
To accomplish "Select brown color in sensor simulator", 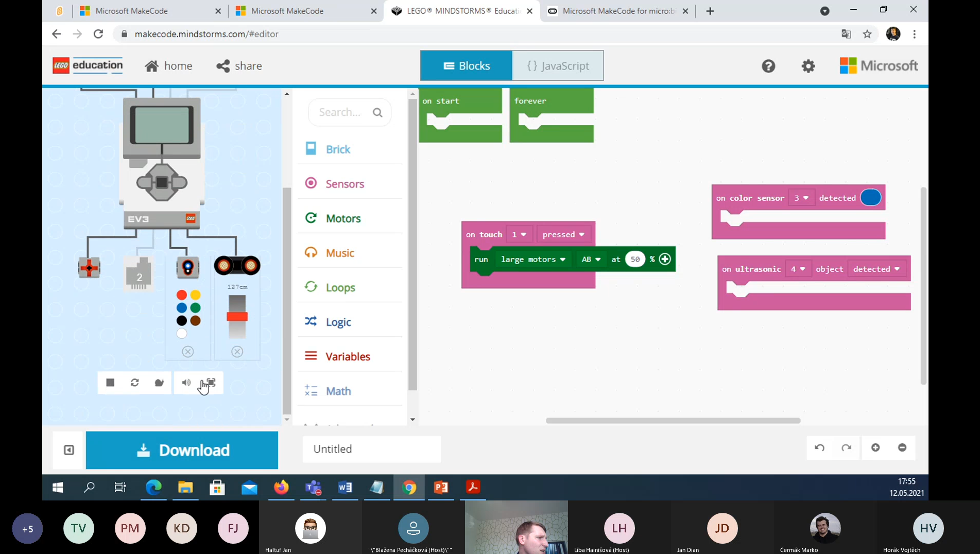I will [x=195, y=321].
